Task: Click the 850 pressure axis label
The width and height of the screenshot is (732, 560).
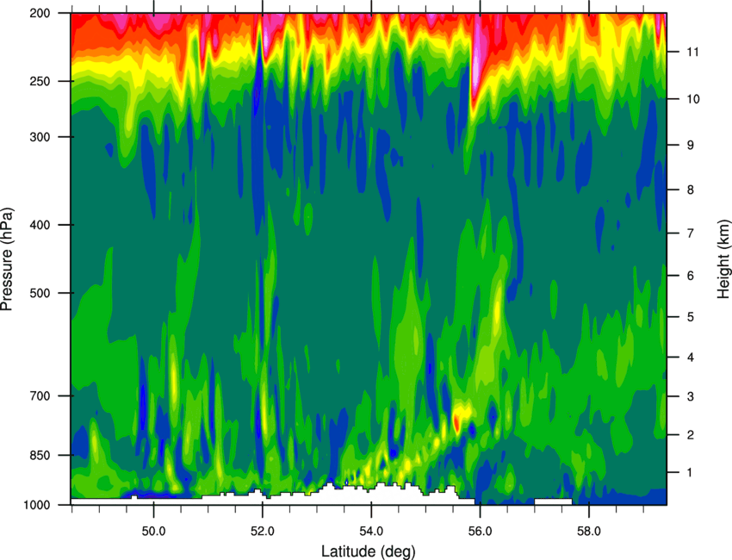Action: tap(40, 455)
